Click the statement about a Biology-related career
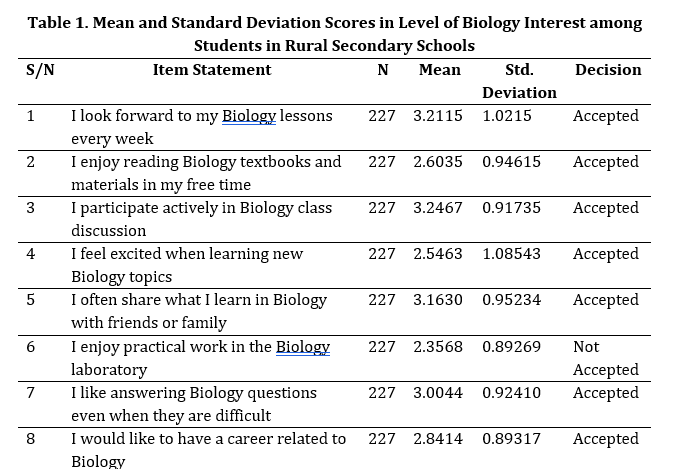The image size is (679, 469). pyautogui.click(x=208, y=449)
